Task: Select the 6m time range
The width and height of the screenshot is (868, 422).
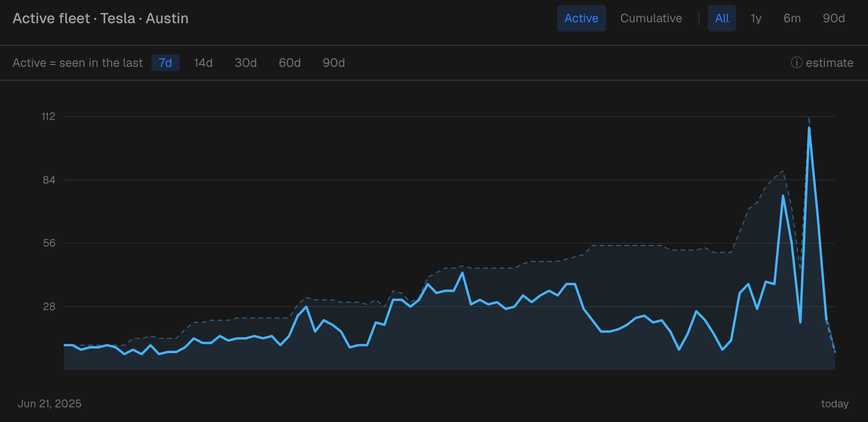Action: click(x=792, y=18)
